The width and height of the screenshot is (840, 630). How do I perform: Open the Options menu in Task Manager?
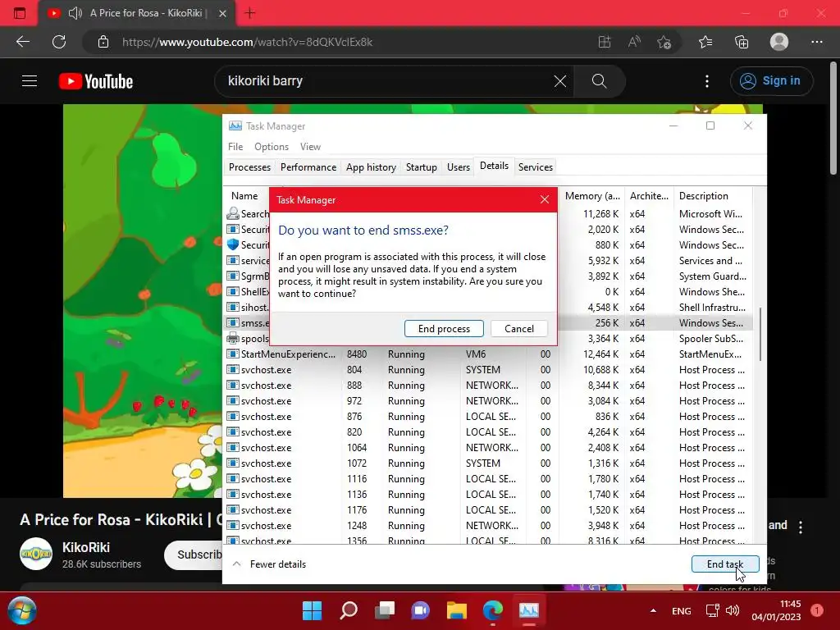click(271, 147)
